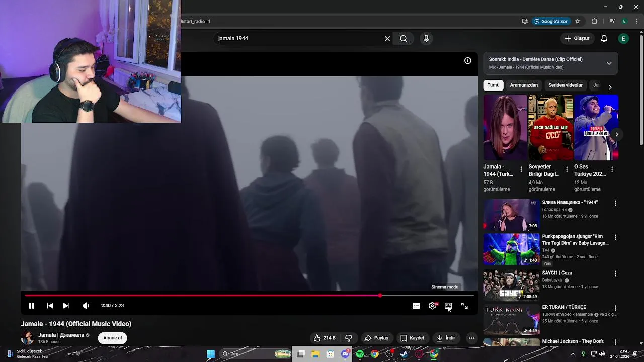Select the Tümü filter chip
Viewport: 644px width, 362px height.
point(493,85)
